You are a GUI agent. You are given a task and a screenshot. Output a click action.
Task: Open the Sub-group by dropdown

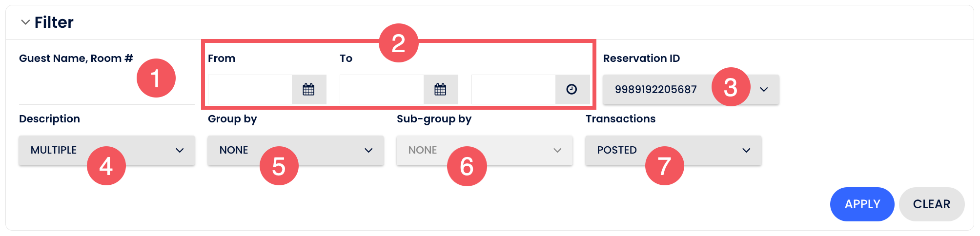[557, 150]
